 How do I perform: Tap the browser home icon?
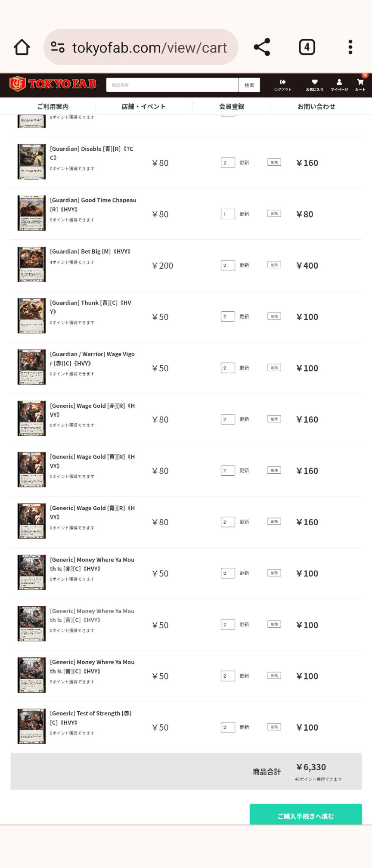[x=22, y=47]
